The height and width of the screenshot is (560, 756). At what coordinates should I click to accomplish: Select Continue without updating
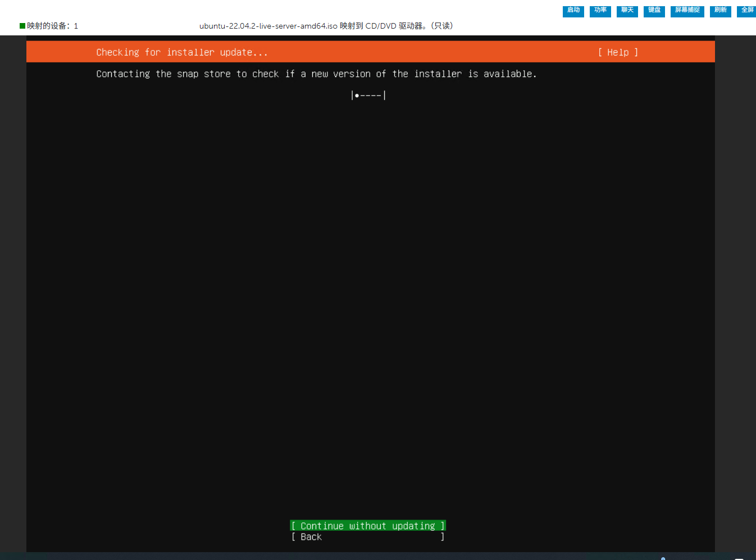coord(368,526)
